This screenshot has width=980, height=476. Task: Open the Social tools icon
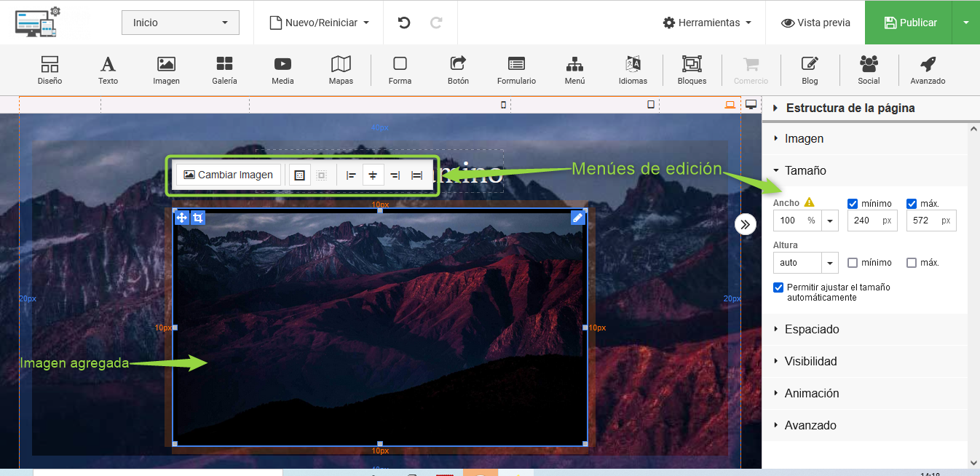point(869,70)
